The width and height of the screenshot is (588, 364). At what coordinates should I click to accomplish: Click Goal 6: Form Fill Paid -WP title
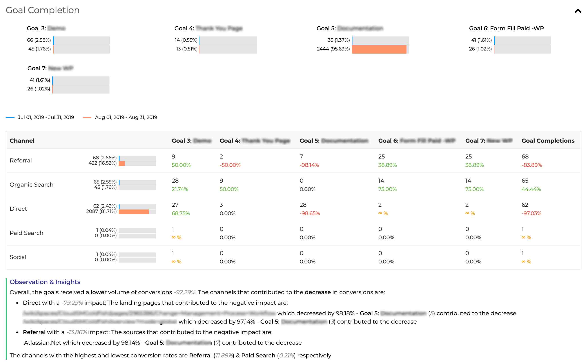click(506, 28)
